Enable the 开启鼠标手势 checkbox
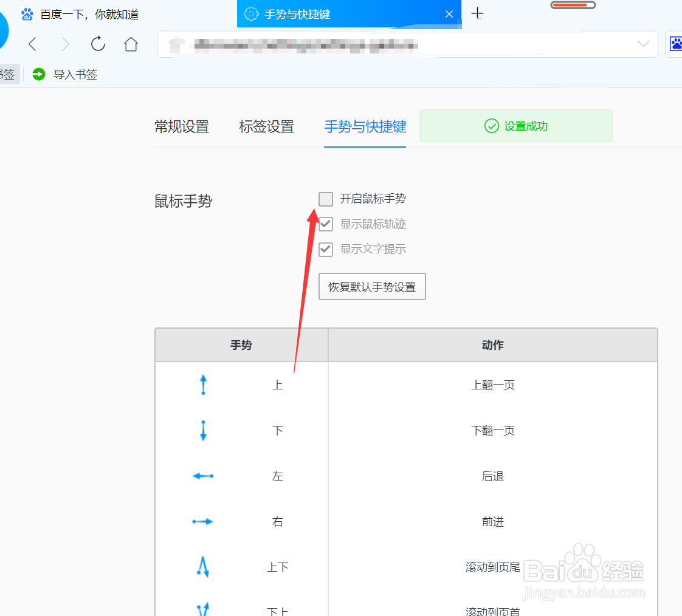 [326, 199]
